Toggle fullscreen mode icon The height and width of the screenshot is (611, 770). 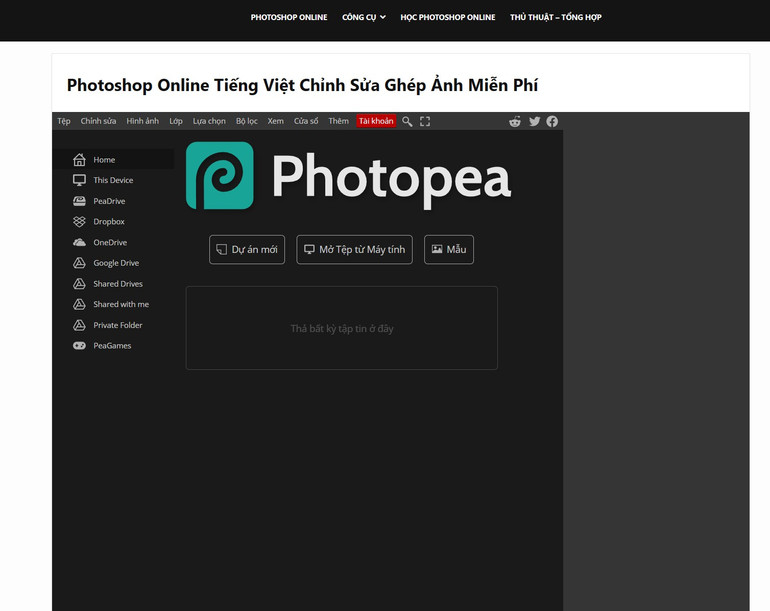(x=425, y=121)
